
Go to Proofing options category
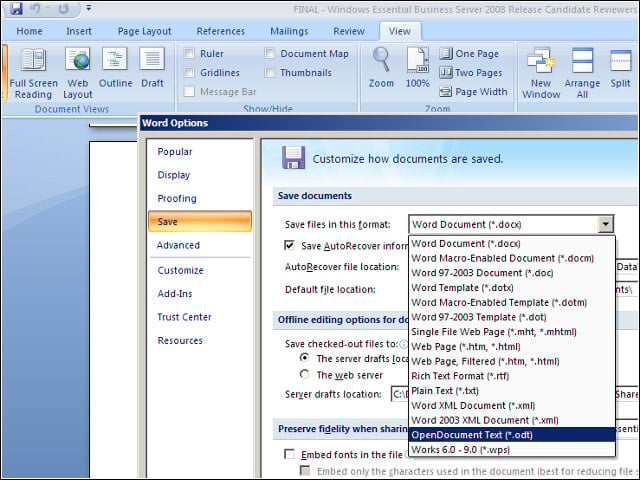[200, 198]
